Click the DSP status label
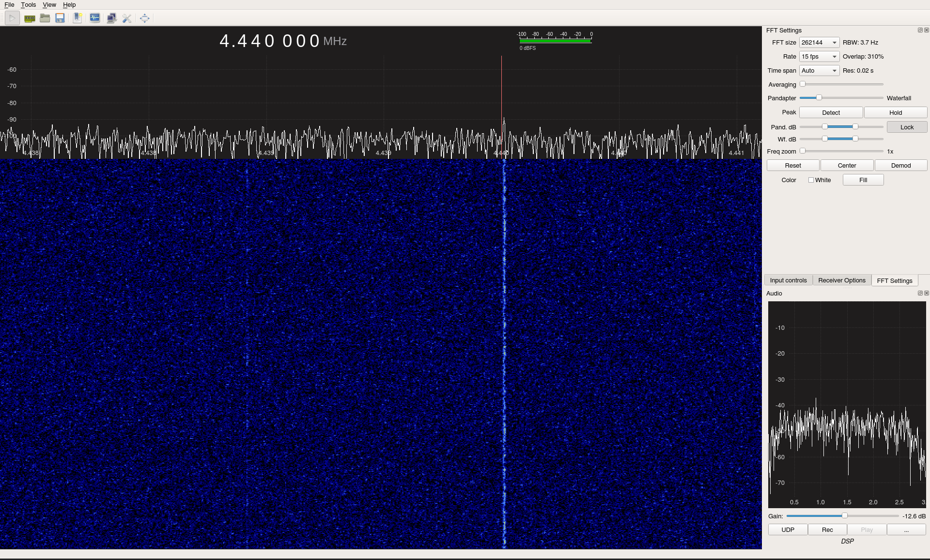 pos(847,542)
